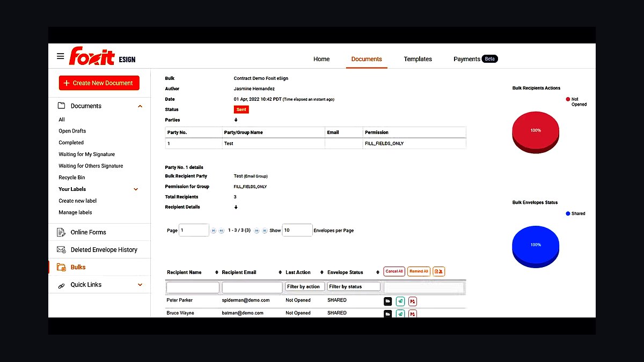Click the Recipient Name filter field

(x=193, y=287)
